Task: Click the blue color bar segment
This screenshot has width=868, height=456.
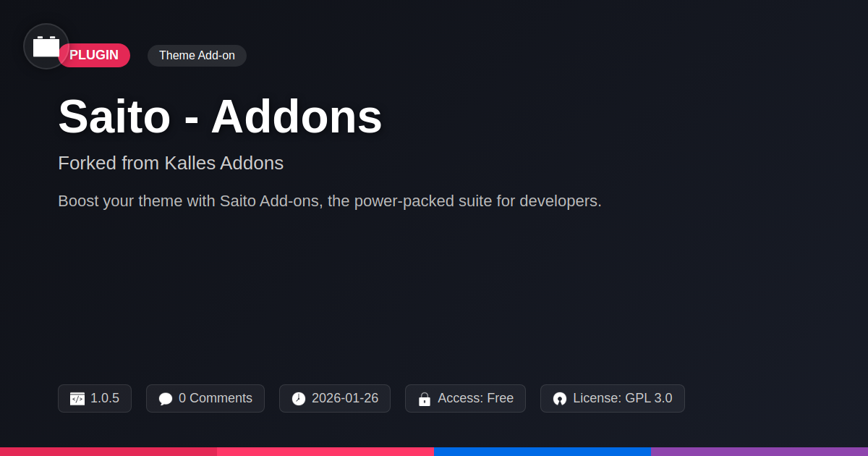Action: (x=542, y=452)
